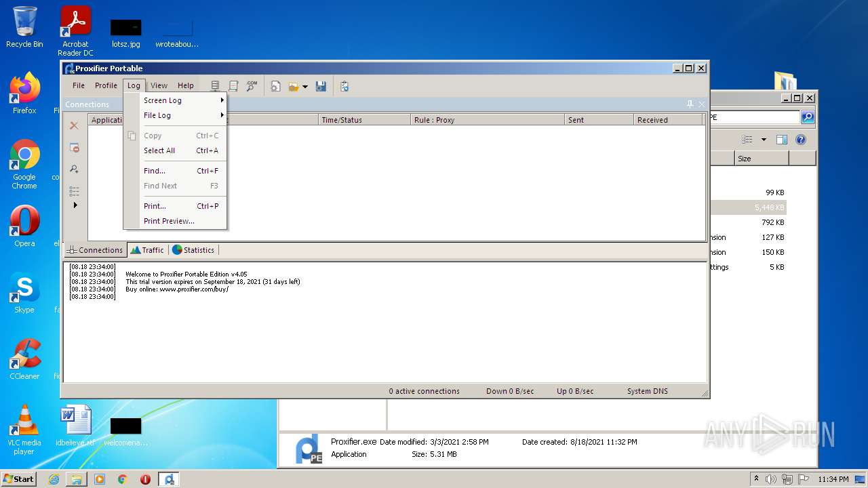This screenshot has width=868, height=488.
Task: Click the Explorer window search field
Action: [x=754, y=117]
